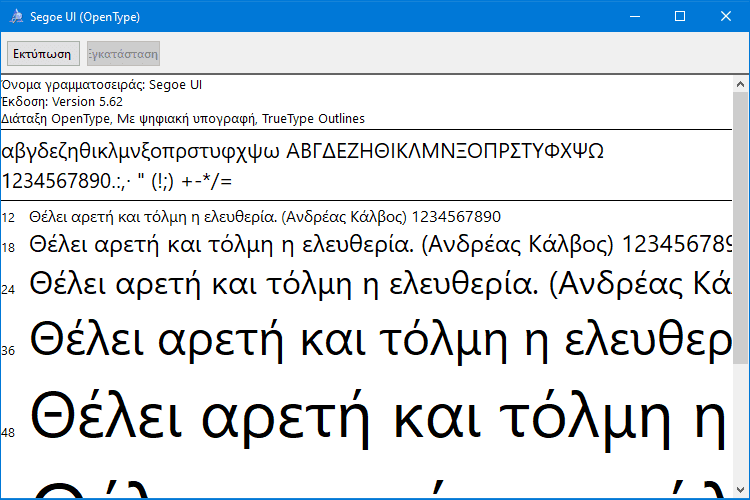Click the scrollbar up arrow

(740, 84)
